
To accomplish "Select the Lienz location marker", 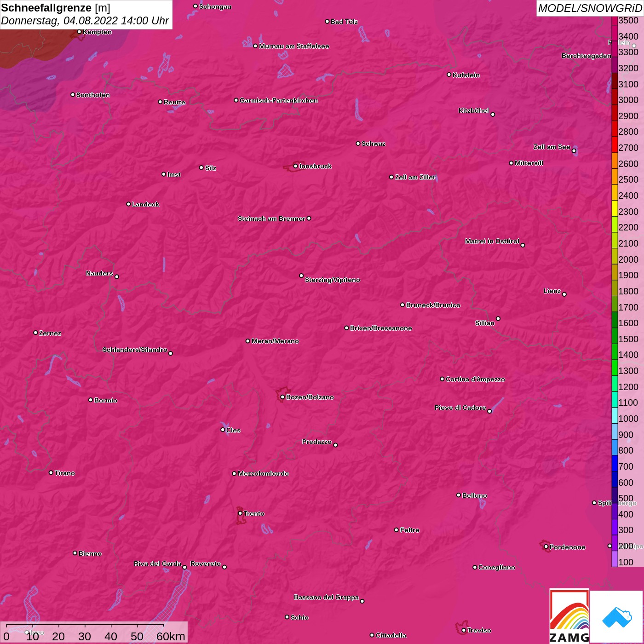I will click(564, 294).
